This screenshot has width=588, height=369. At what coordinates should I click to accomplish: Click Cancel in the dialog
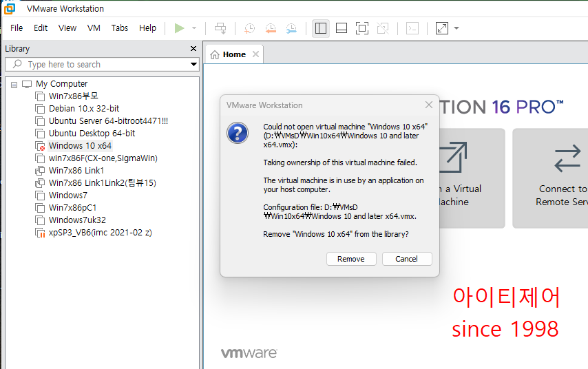pos(406,259)
